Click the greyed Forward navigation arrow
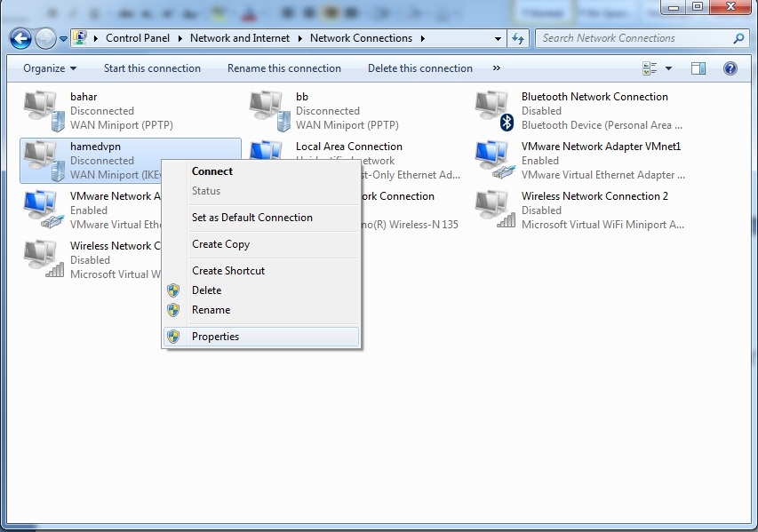The width and height of the screenshot is (758, 532). pos(45,39)
